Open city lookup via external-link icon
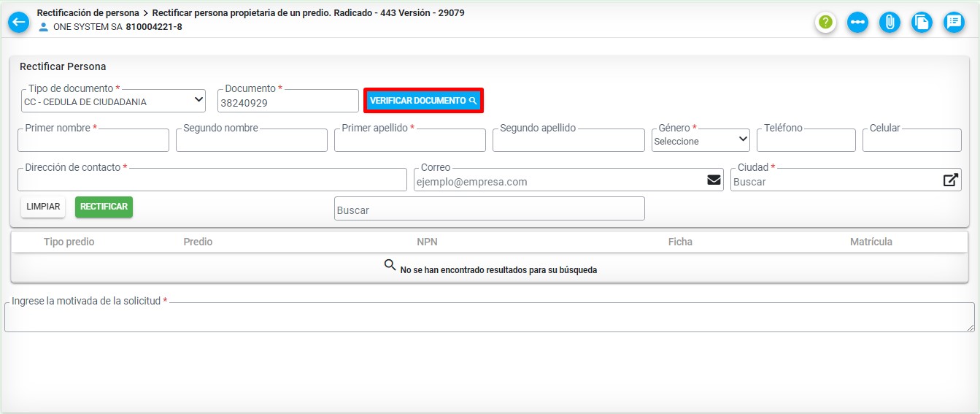The height and width of the screenshot is (414, 980). click(x=950, y=180)
